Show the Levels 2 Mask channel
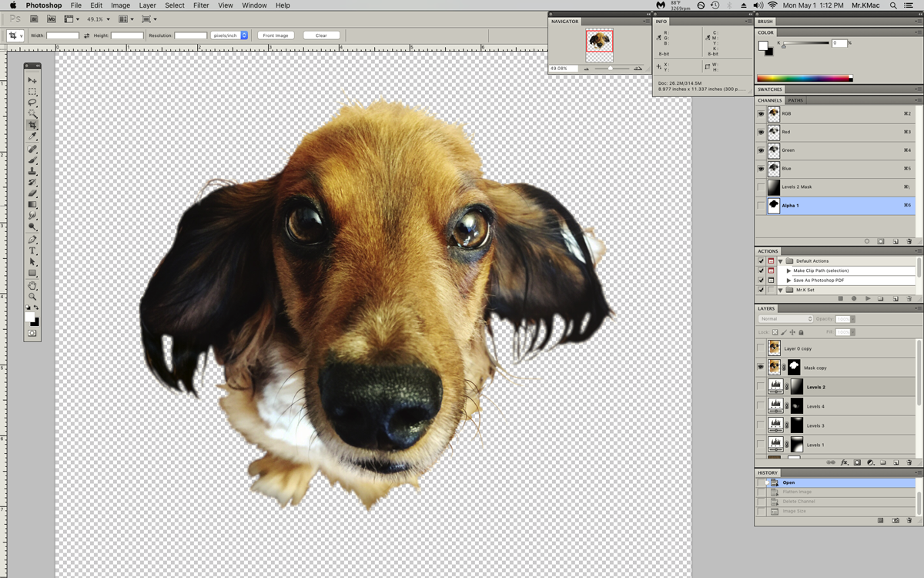The width and height of the screenshot is (924, 578). 761,187
